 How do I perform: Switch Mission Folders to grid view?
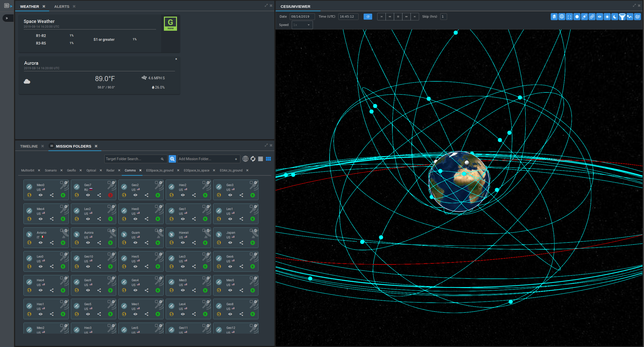pos(268,159)
